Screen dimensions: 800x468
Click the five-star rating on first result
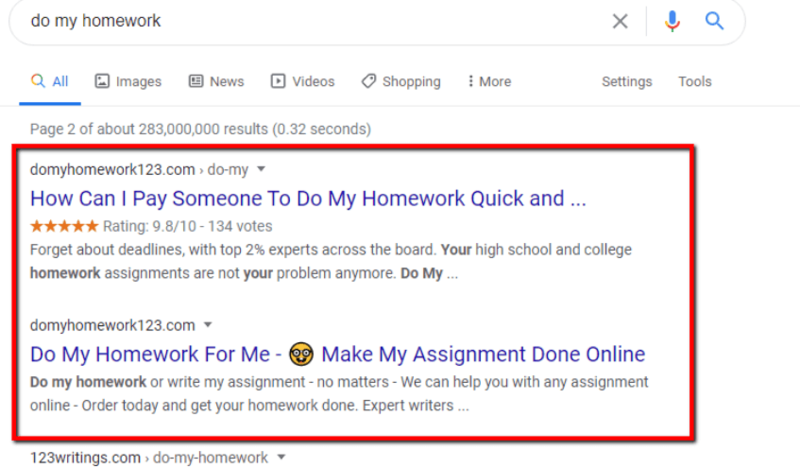64,226
